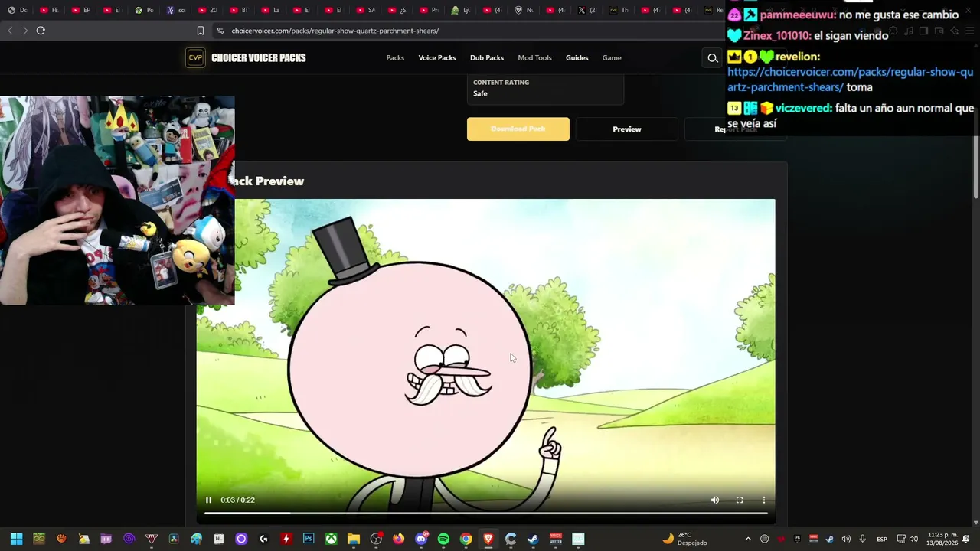This screenshot has width=980, height=551.
Task: Open File Explorer from the taskbar
Action: (353, 539)
